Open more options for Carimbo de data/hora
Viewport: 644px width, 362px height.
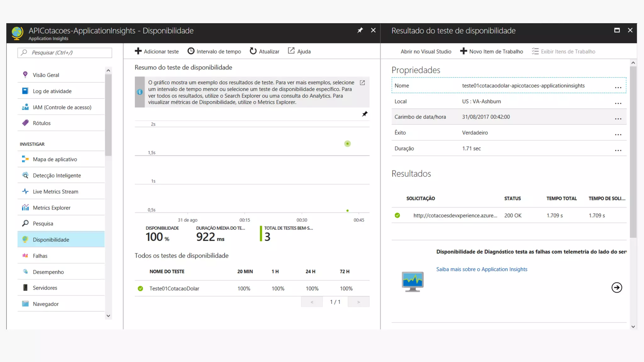pos(618,119)
